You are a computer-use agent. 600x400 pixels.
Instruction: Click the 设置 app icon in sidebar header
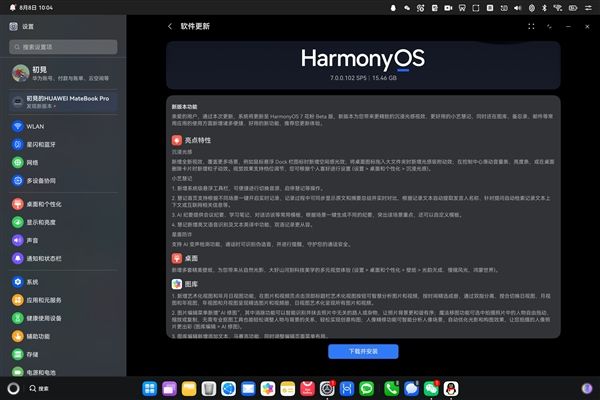pyautogui.click(x=13, y=26)
